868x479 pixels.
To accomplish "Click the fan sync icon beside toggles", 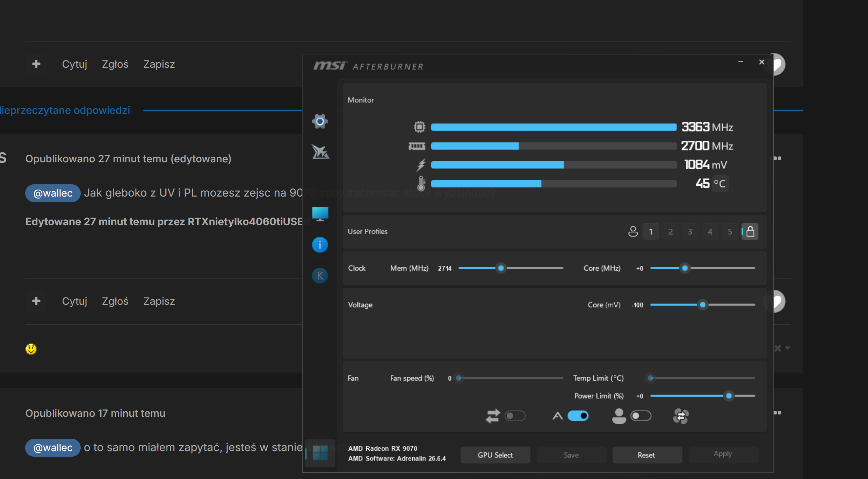I will tap(681, 416).
